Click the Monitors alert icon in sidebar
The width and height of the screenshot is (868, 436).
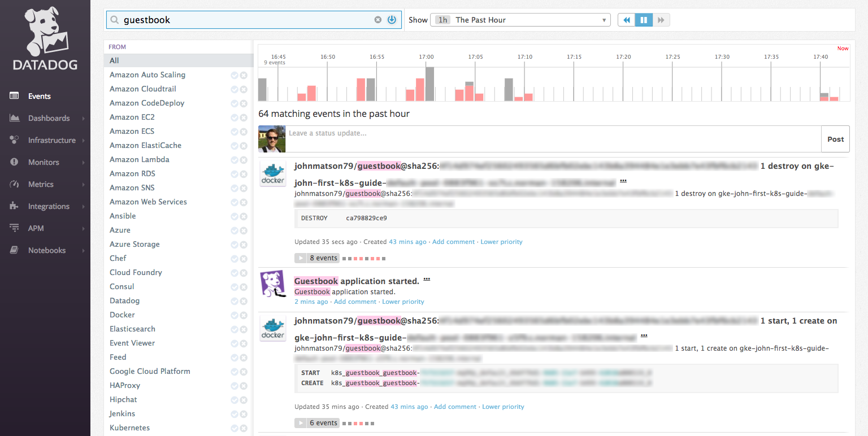click(x=14, y=162)
